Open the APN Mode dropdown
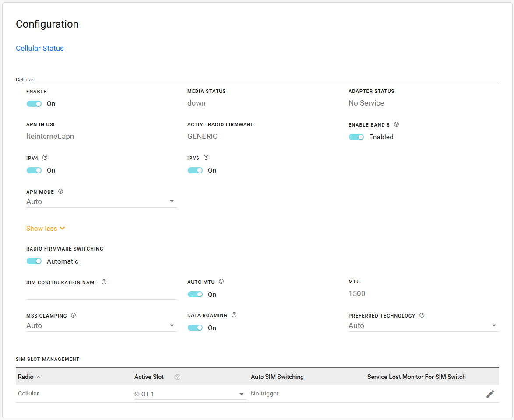Image resolution: width=514 pixels, height=420 pixels. click(x=101, y=202)
